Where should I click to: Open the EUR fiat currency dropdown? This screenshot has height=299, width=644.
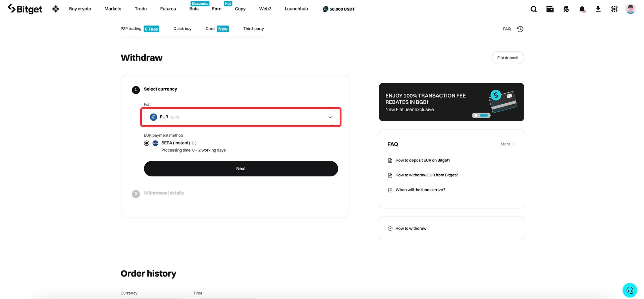pos(241,117)
